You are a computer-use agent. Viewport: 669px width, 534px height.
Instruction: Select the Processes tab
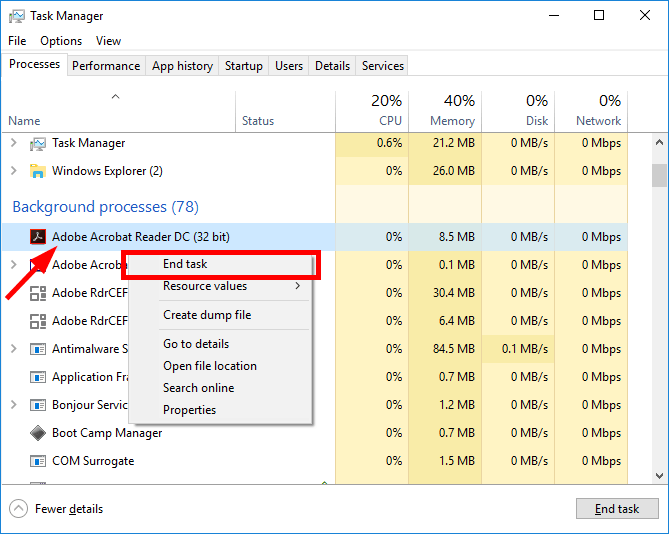coord(35,64)
